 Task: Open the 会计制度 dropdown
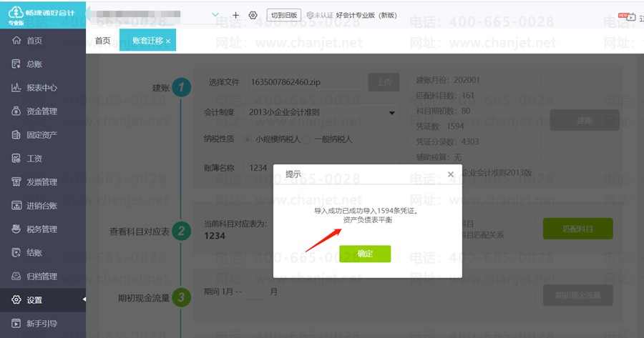[321, 112]
